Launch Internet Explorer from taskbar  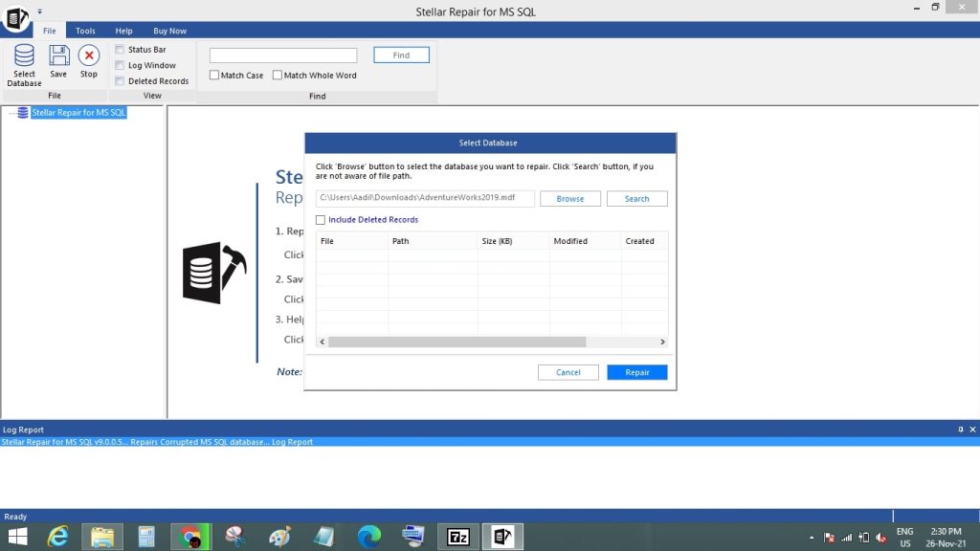point(58,537)
